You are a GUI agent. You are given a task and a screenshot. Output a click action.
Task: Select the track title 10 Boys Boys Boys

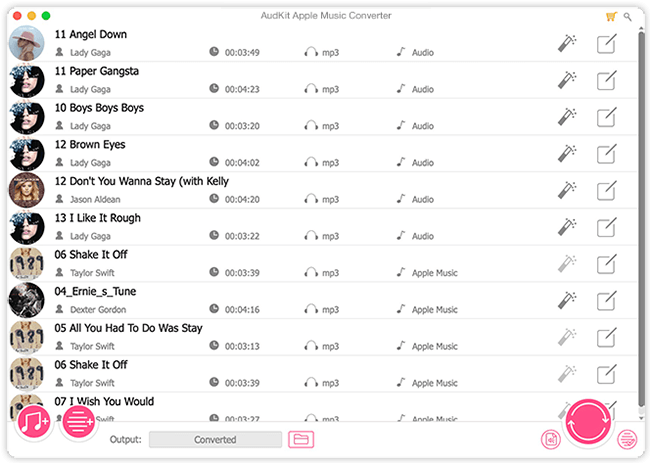pyautogui.click(x=99, y=108)
